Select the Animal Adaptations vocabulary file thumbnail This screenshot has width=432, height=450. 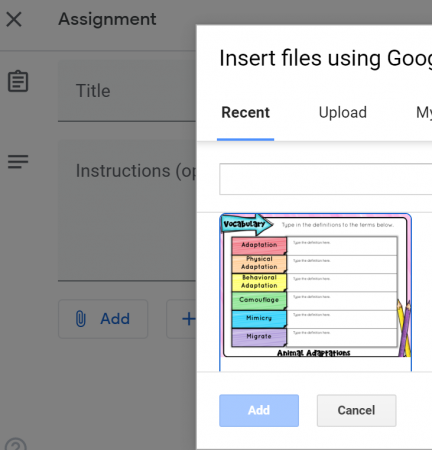[315, 292]
